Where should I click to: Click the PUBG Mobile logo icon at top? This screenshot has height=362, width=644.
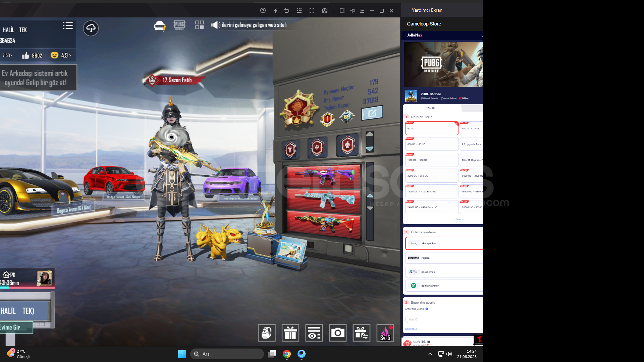point(179,25)
